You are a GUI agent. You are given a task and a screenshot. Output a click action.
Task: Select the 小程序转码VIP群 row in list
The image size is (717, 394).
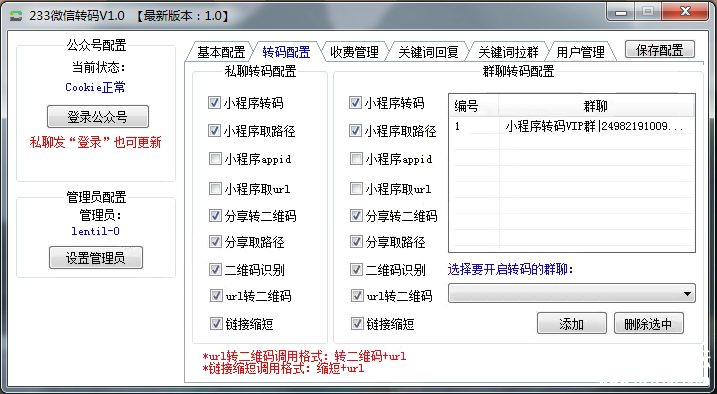click(572, 127)
